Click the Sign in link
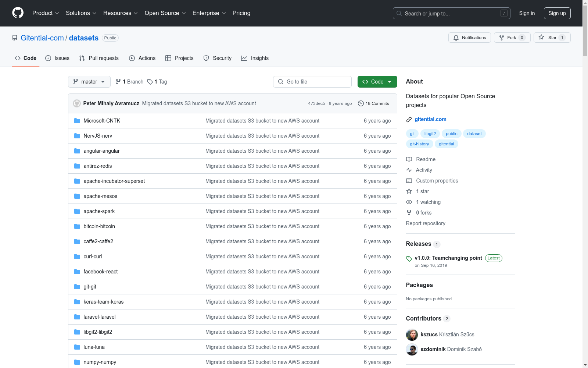 527,13
